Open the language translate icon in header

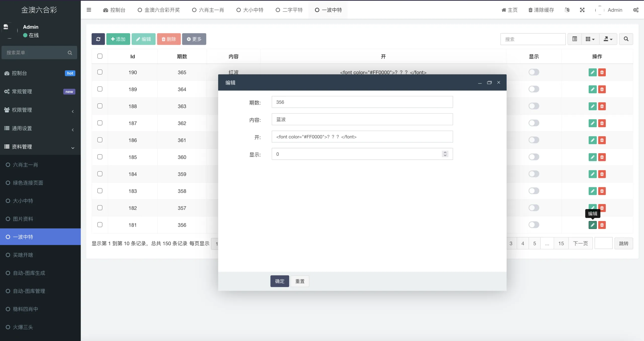click(x=567, y=10)
